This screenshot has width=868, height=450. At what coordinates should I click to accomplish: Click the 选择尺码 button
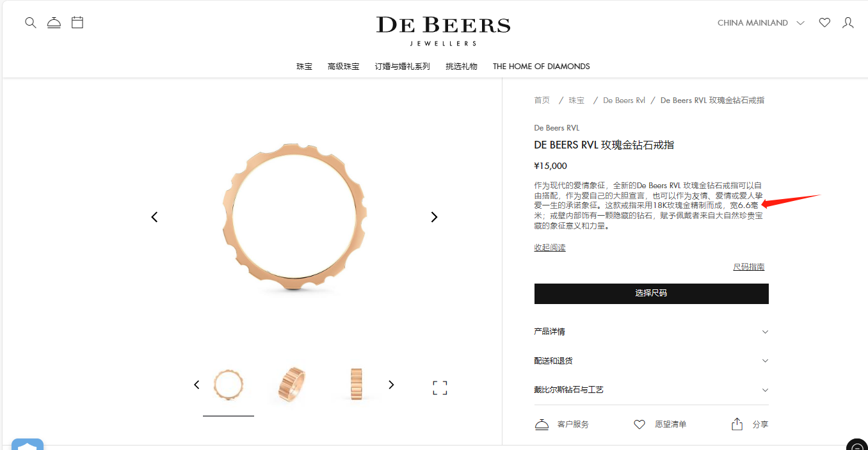tap(652, 293)
